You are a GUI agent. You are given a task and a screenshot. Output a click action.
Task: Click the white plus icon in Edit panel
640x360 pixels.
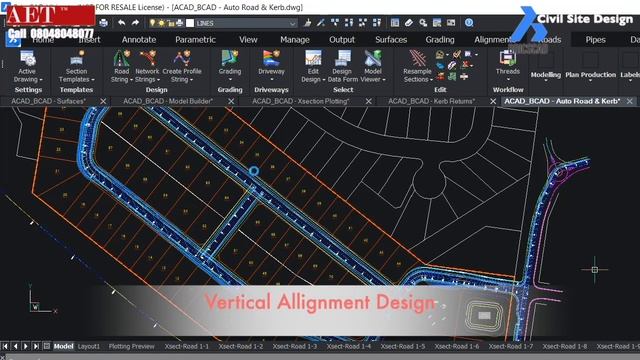pos(464,76)
